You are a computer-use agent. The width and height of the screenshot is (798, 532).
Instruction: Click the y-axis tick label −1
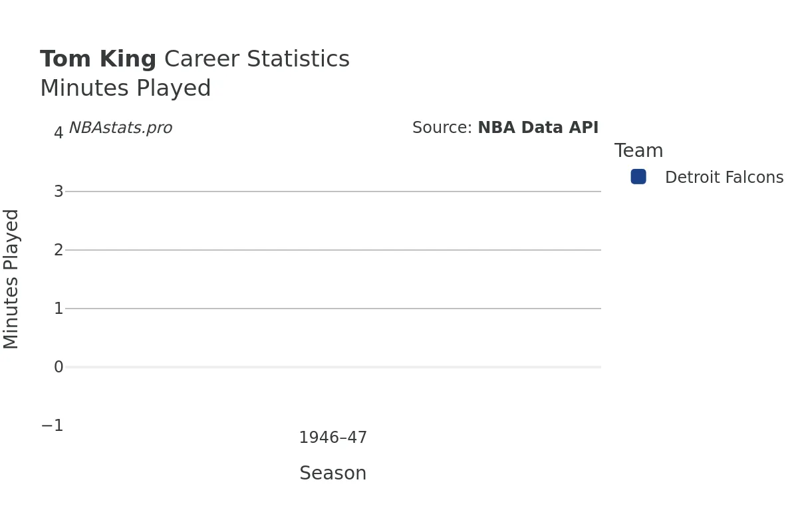click(x=53, y=426)
